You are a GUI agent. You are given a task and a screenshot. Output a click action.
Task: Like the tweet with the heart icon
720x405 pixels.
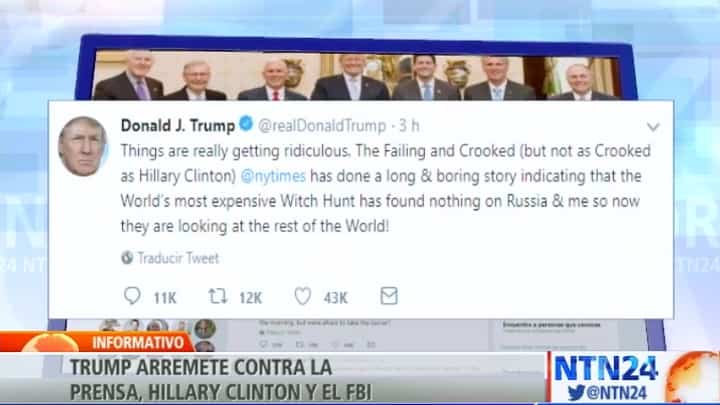point(303,296)
